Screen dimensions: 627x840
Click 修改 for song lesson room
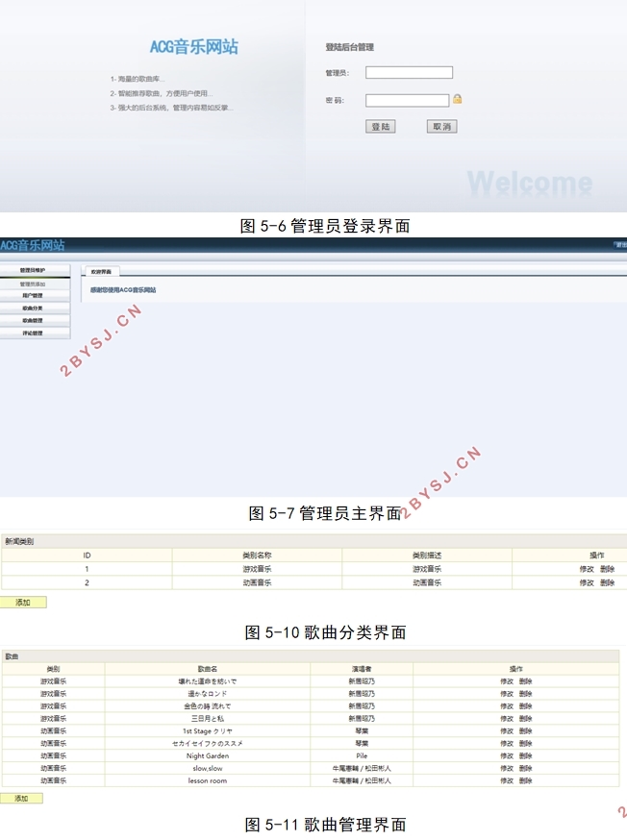[507, 780]
